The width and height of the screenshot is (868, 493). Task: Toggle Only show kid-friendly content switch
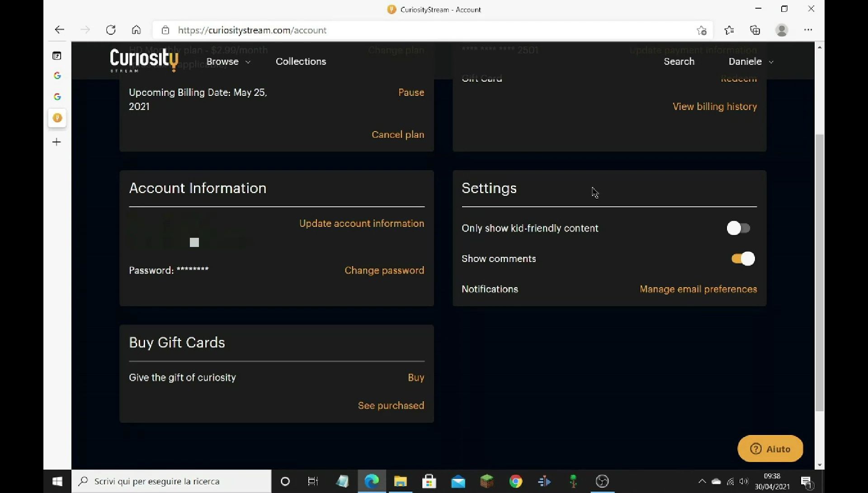pos(738,228)
